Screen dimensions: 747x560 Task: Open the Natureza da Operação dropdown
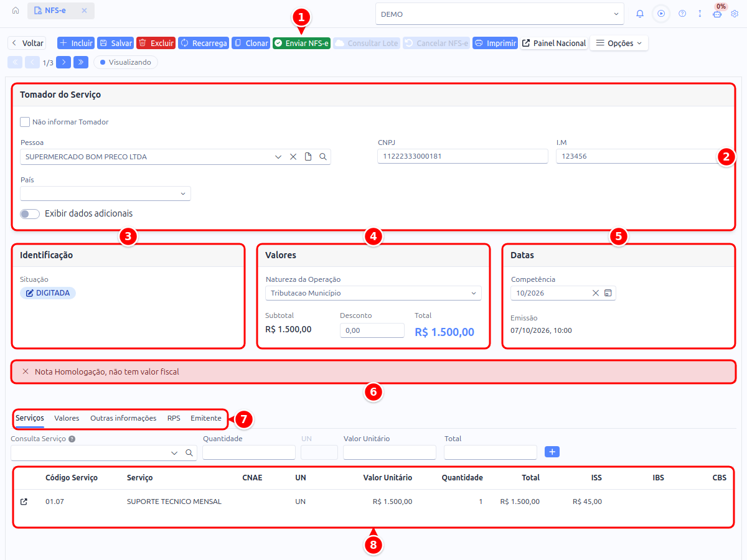pos(374,293)
